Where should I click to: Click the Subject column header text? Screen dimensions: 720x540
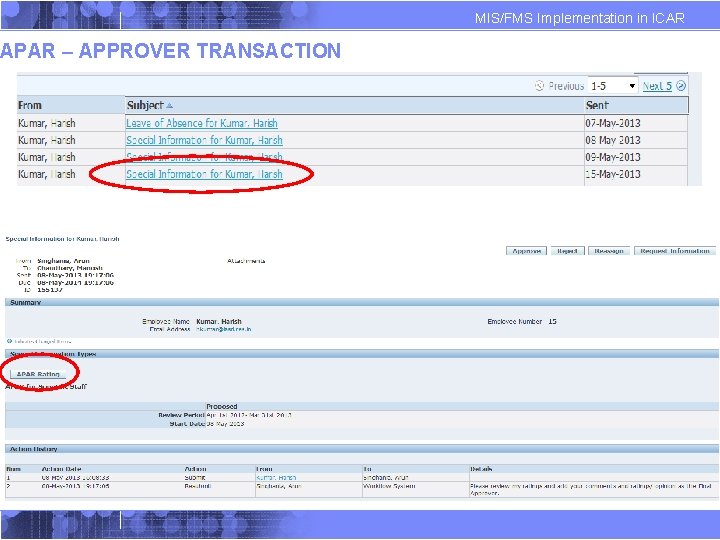click(145, 105)
